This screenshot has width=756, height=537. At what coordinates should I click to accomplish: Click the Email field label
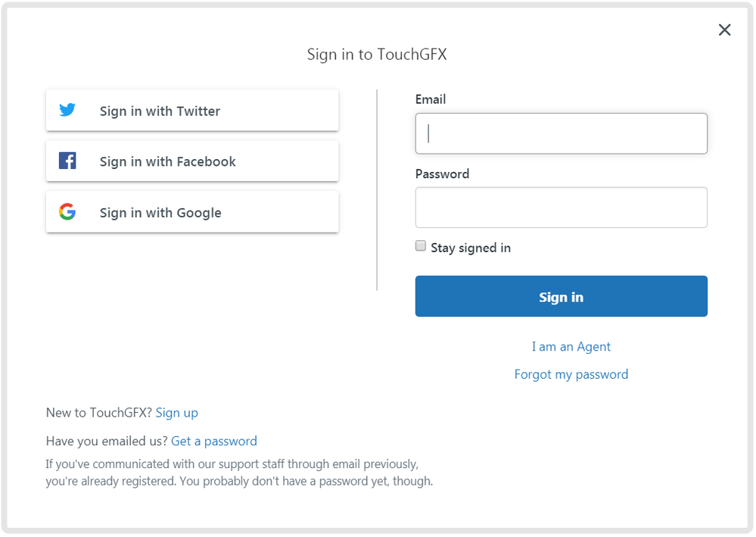[431, 99]
